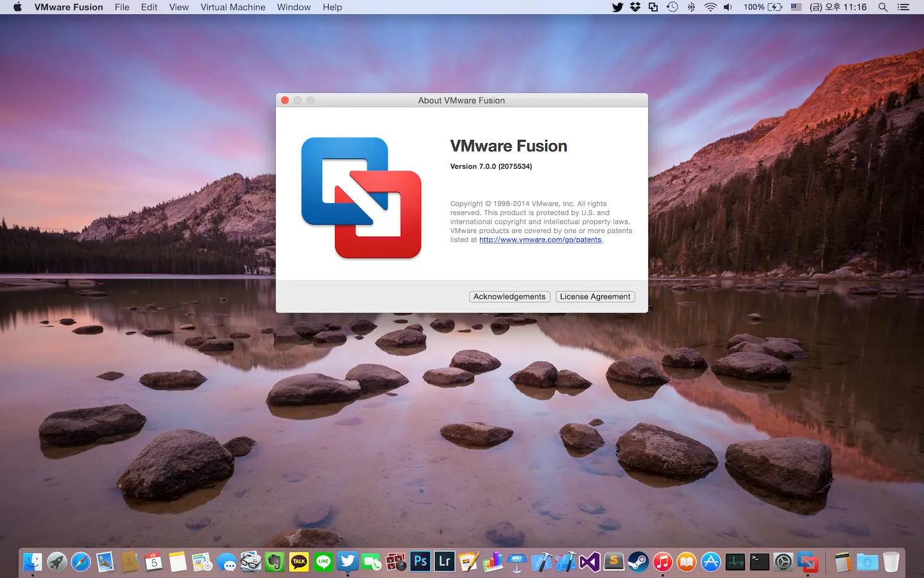The width and height of the screenshot is (924, 578).
Task: Open the input source flag menu
Action: tap(795, 7)
